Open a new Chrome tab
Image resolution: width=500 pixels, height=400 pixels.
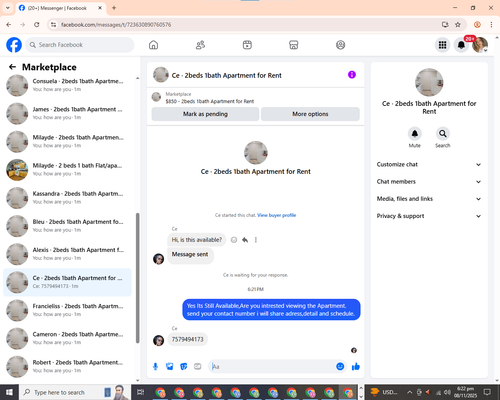pos(114,8)
